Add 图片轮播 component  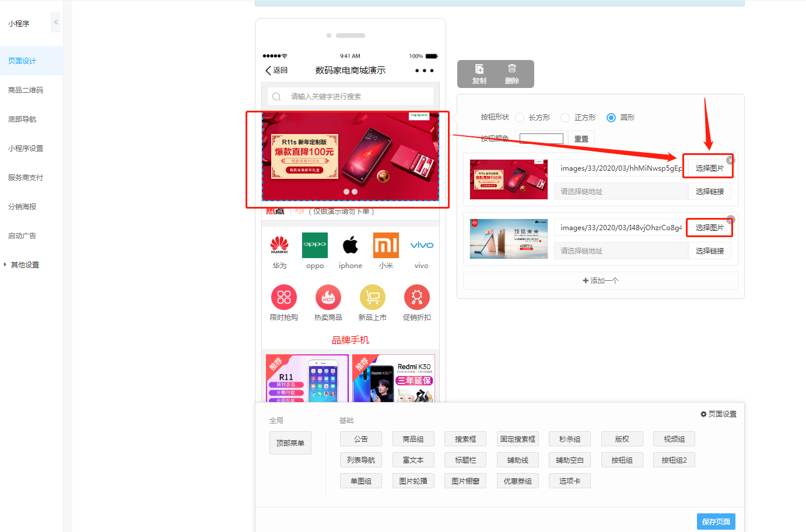click(413, 481)
